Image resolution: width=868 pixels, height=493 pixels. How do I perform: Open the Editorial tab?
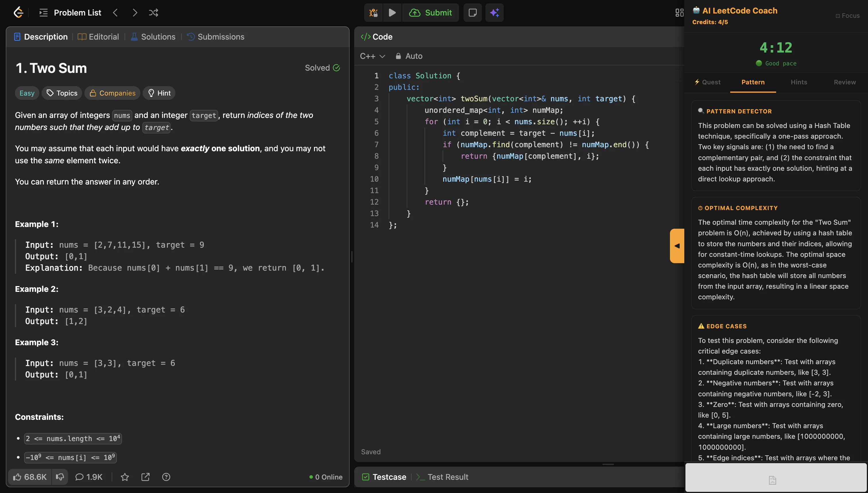click(x=98, y=36)
